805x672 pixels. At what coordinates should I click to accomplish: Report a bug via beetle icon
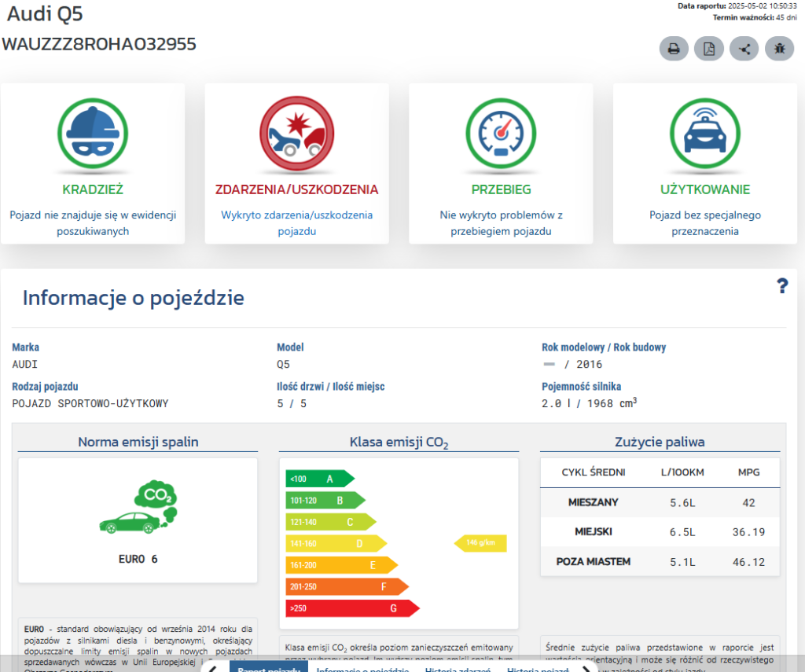[779, 49]
